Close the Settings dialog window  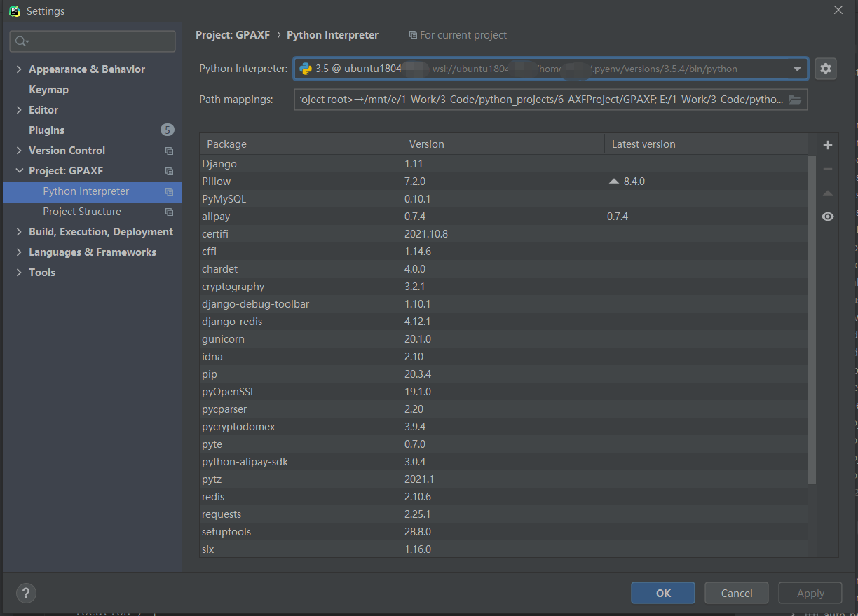838,10
